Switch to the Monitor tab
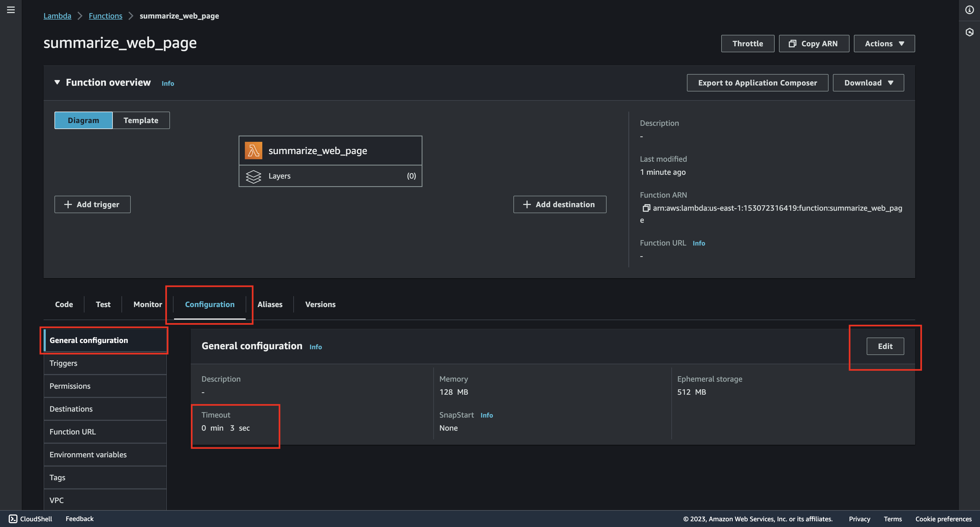 (147, 304)
